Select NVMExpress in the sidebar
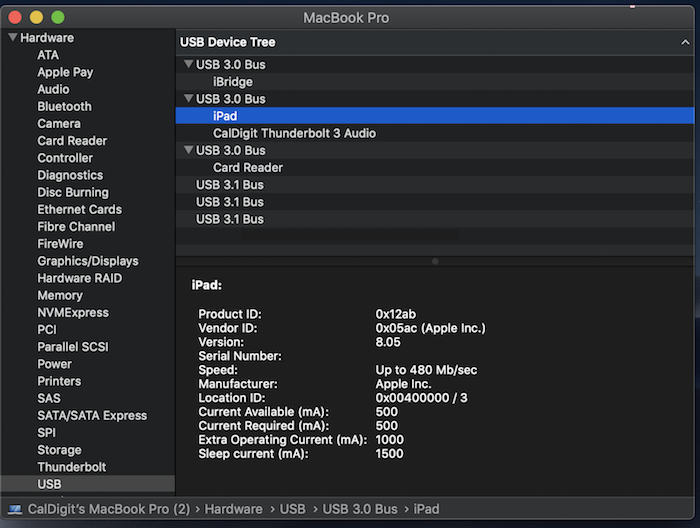The image size is (700, 528). [73, 312]
